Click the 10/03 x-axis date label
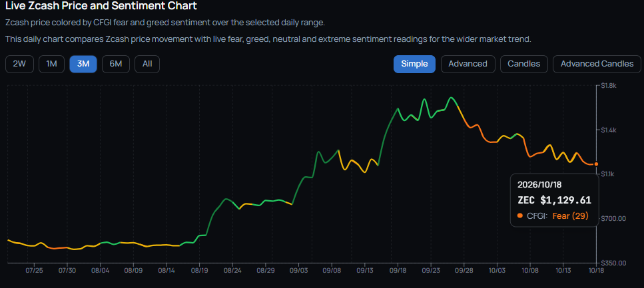 [x=497, y=271]
